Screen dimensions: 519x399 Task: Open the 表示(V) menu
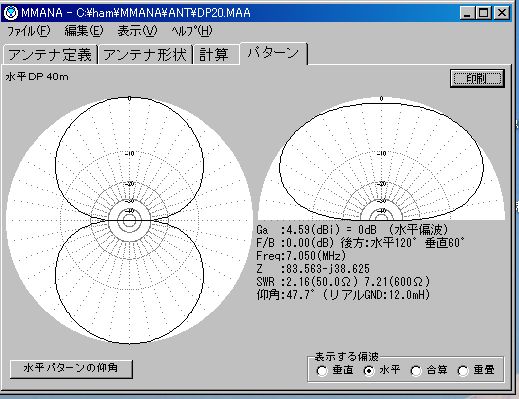tap(137, 31)
